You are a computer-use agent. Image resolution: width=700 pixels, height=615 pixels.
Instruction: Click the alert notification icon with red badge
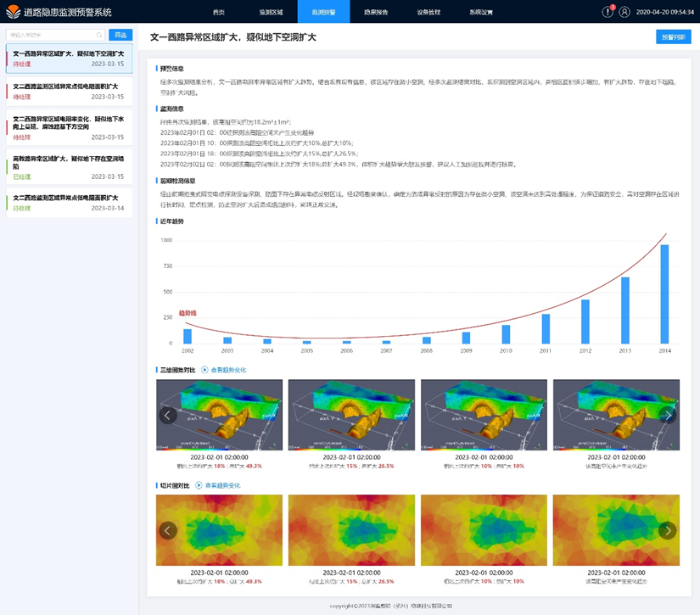click(x=608, y=12)
